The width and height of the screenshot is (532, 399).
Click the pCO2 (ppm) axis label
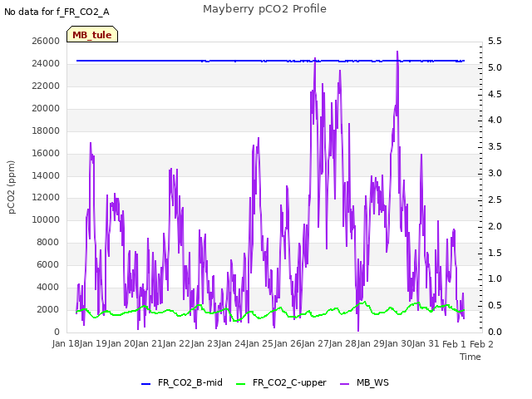12,187
